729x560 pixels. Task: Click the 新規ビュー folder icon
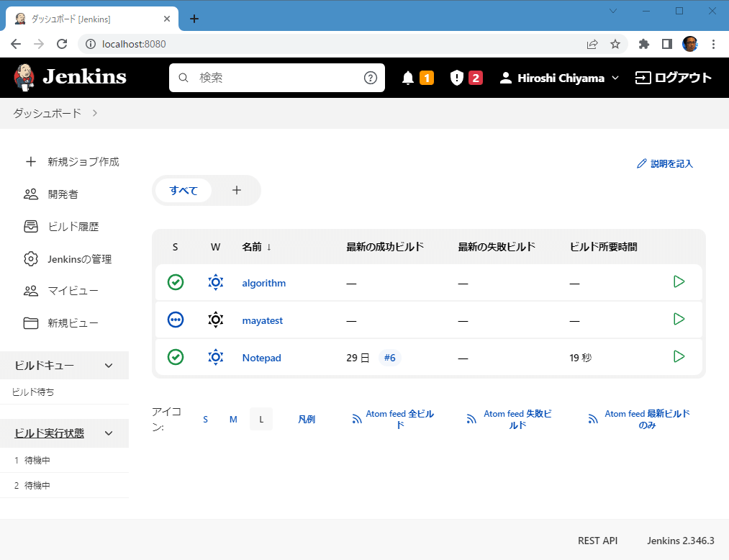31,322
